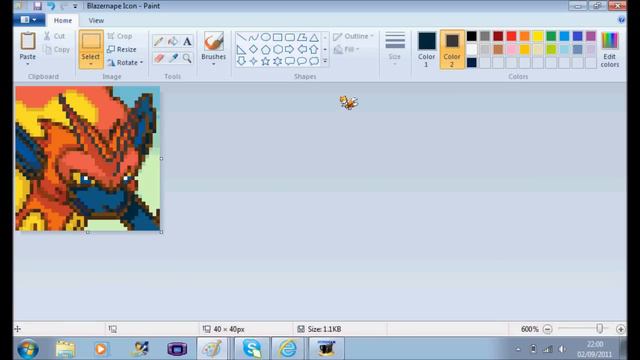Choose the Diamond shape
The width and height of the screenshot is (640, 360).
point(253,49)
